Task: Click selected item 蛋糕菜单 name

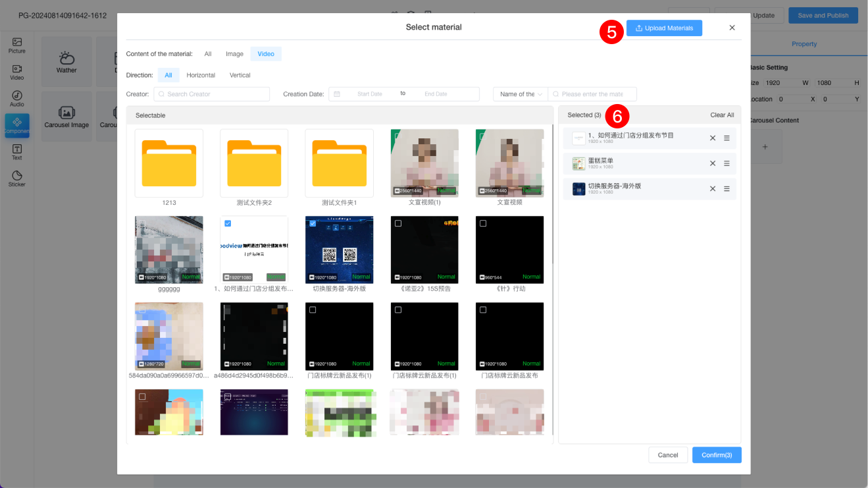Action: pyautogui.click(x=601, y=161)
